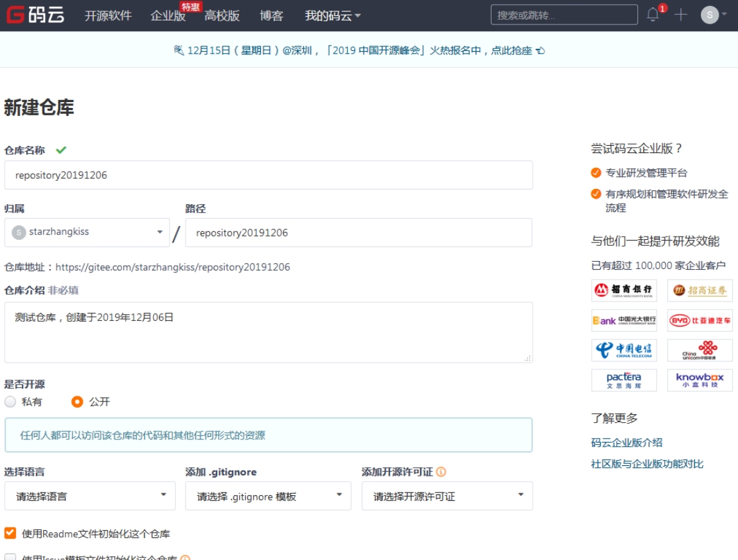
Task: Click into the 仓库介绍 textarea
Action: pos(269,333)
